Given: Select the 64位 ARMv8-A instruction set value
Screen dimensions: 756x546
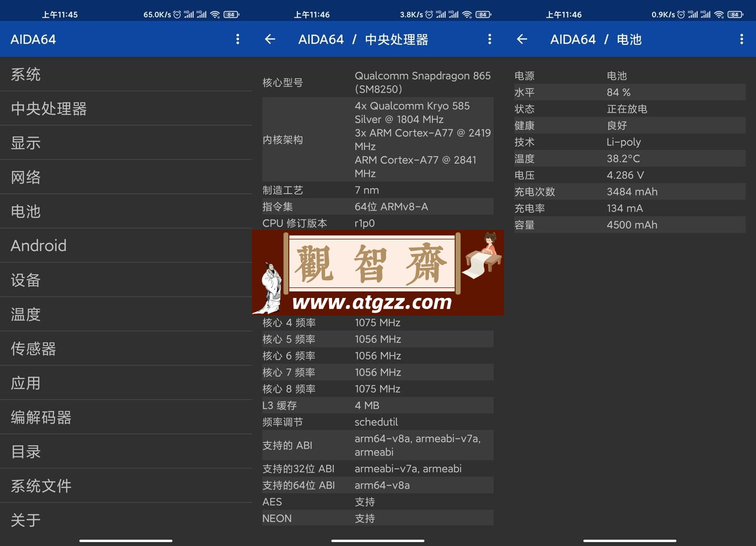Looking at the screenshot, I should [x=391, y=207].
